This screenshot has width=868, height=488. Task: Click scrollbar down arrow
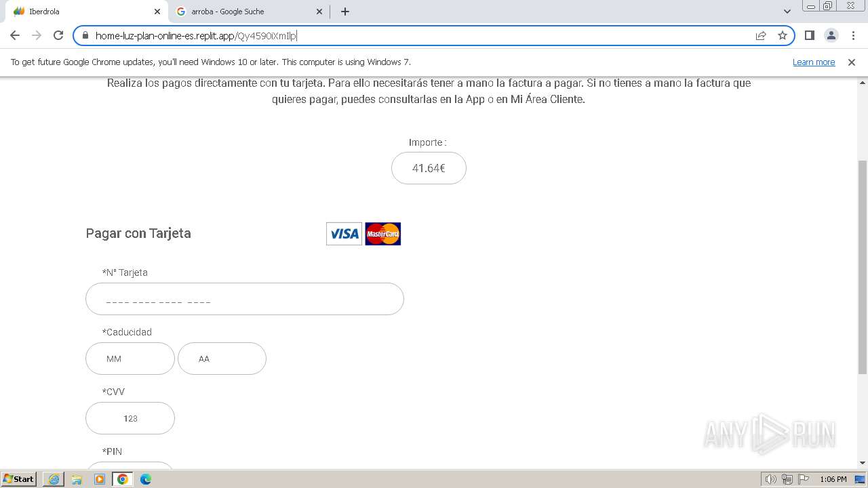(x=863, y=463)
